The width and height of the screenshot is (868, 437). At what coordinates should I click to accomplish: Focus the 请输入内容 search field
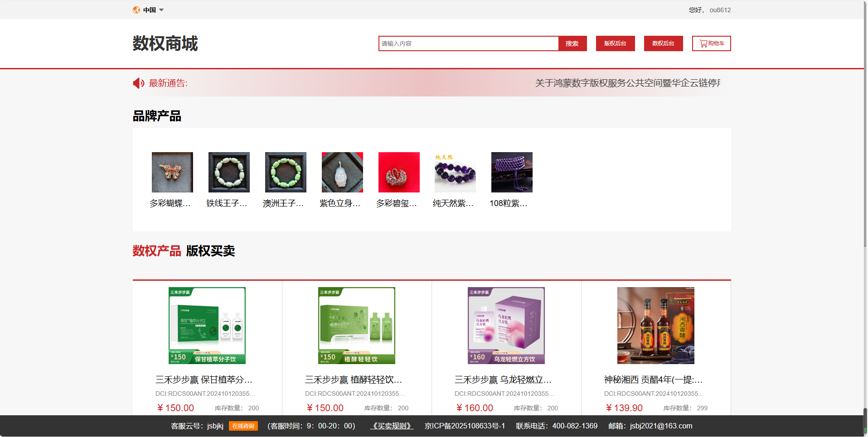pyautogui.click(x=468, y=43)
